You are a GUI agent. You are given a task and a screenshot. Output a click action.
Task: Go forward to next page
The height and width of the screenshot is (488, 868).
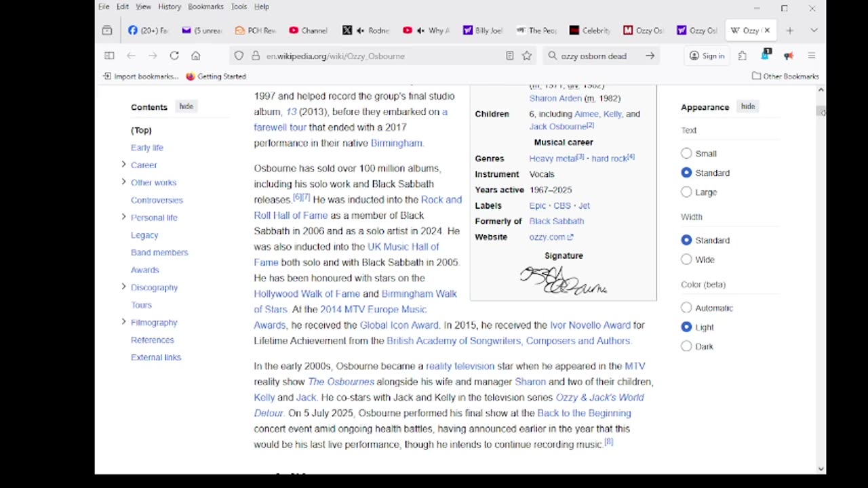tap(153, 56)
